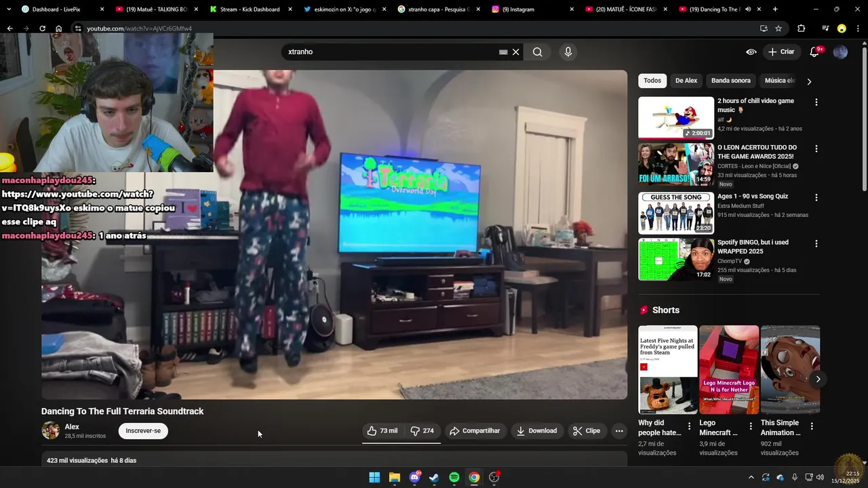The width and height of the screenshot is (868, 488).
Task: Open options for Why did people hate short
Action: tap(689, 426)
